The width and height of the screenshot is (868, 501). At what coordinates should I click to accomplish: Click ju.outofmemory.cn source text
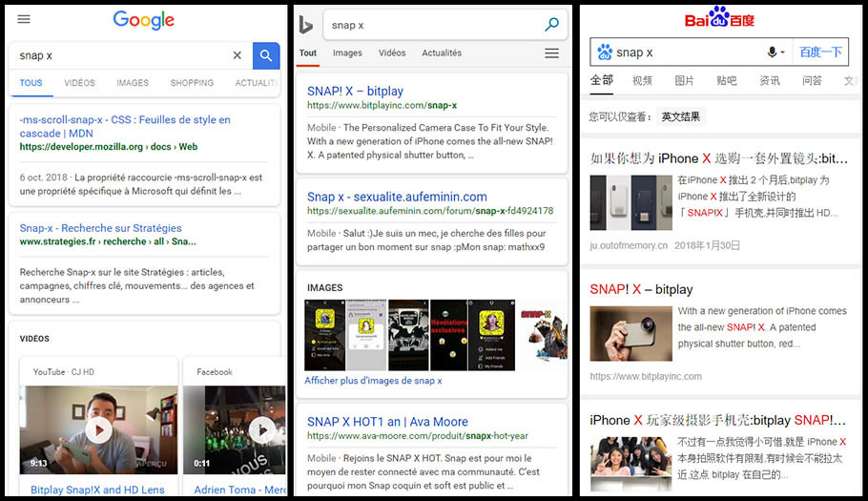(x=629, y=245)
